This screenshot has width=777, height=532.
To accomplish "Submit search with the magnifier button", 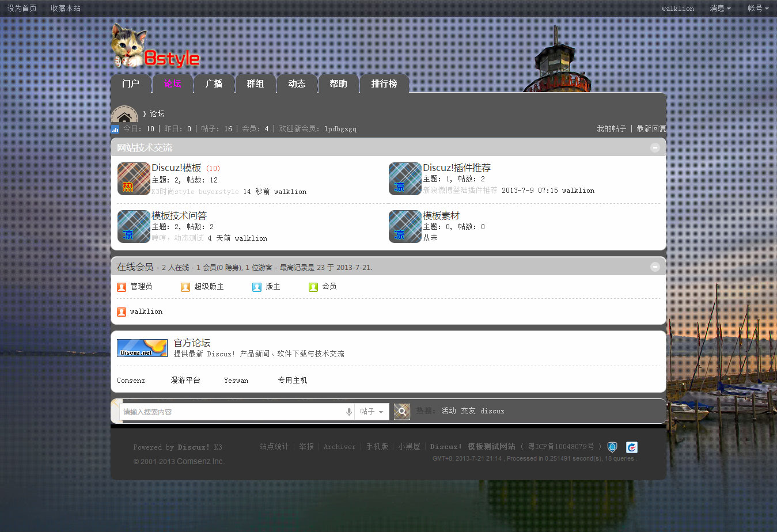I will (402, 412).
